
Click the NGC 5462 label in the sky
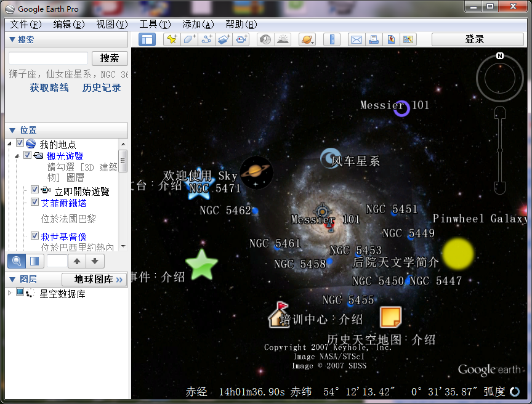(225, 211)
